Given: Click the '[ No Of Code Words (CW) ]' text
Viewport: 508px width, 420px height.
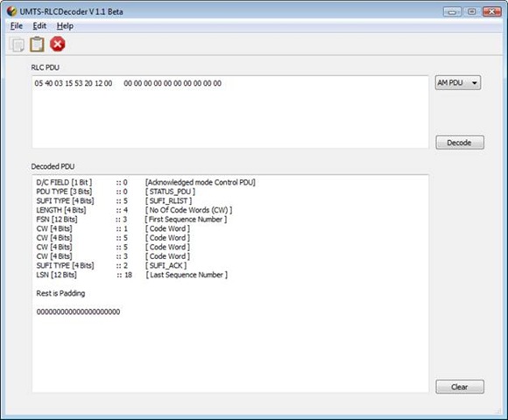Looking at the screenshot, I should [x=189, y=210].
